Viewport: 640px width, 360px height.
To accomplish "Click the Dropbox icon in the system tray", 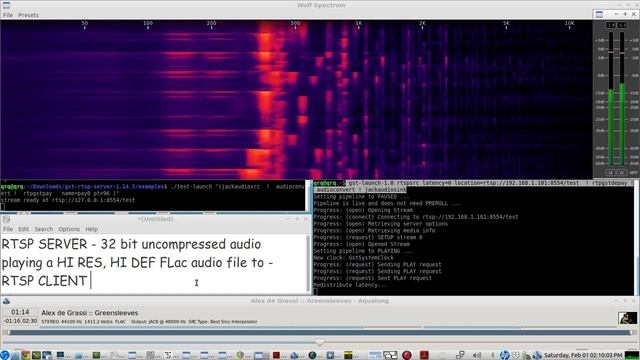I will [516, 355].
